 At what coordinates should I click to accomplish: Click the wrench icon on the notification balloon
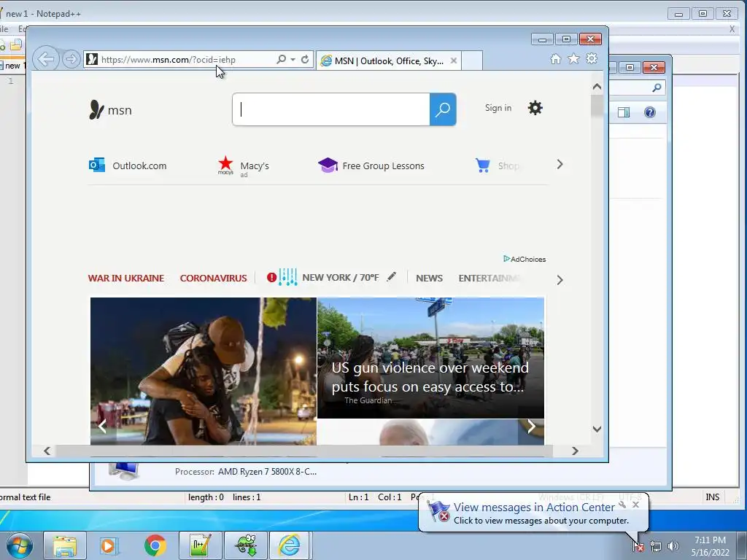tap(622, 505)
